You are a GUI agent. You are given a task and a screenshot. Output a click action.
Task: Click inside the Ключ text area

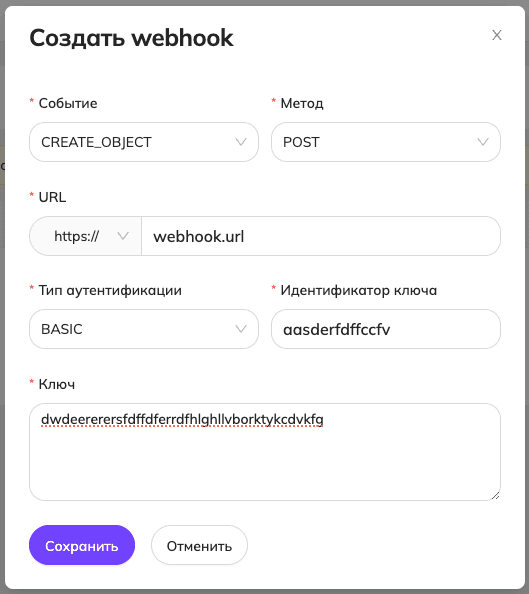pos(265,452)
